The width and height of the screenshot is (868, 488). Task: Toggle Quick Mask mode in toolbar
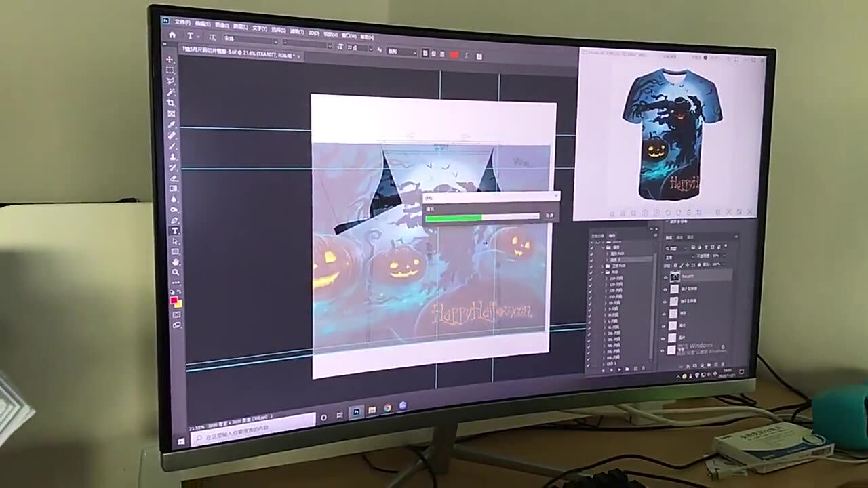coord(177,314)
